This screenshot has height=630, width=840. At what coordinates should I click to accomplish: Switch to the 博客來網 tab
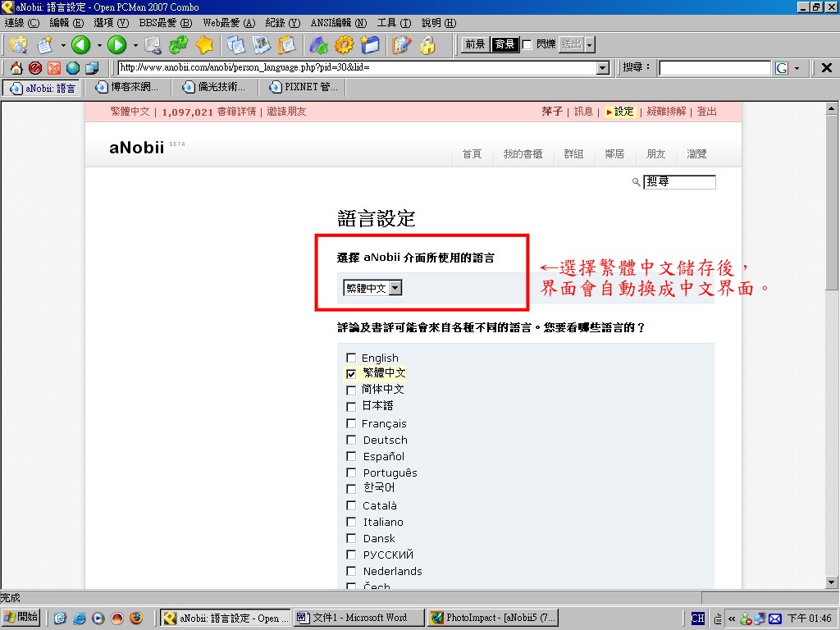click(127, 87)
